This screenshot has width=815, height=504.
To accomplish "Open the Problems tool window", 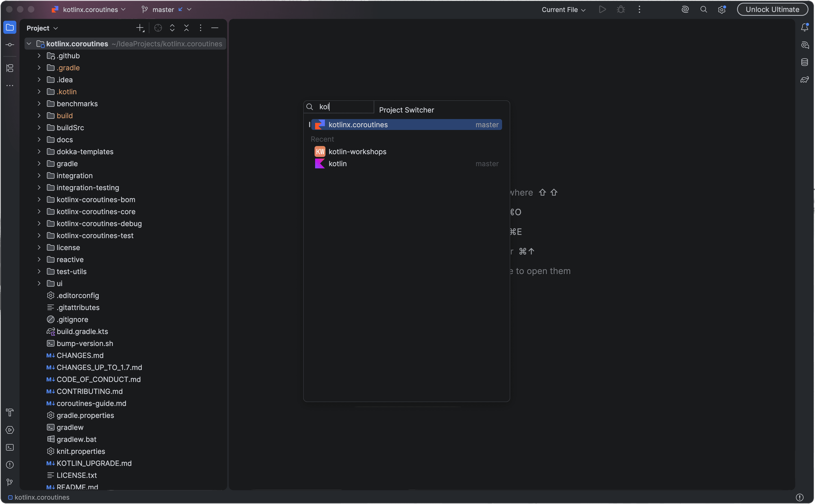I will (x=10, y=465).
